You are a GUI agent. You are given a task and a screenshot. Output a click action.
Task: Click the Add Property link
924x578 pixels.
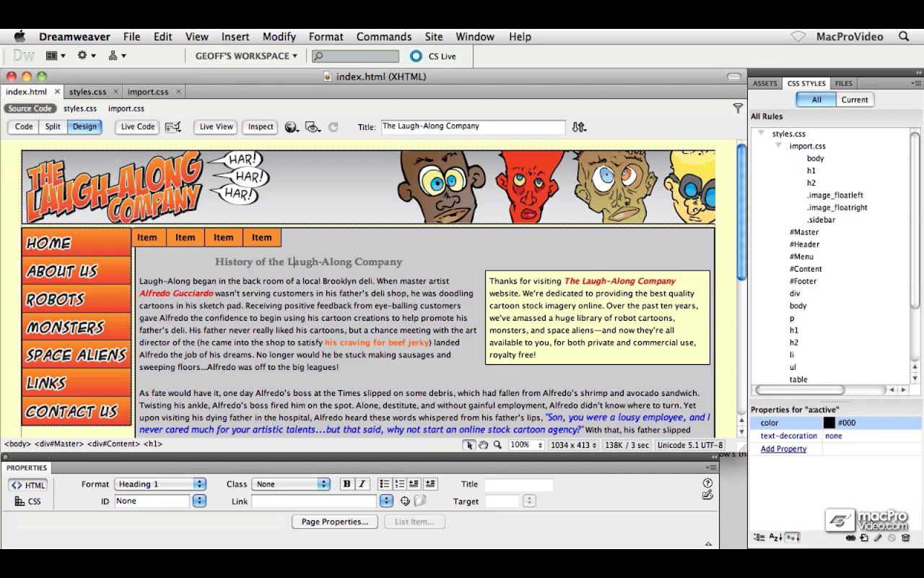783,449
